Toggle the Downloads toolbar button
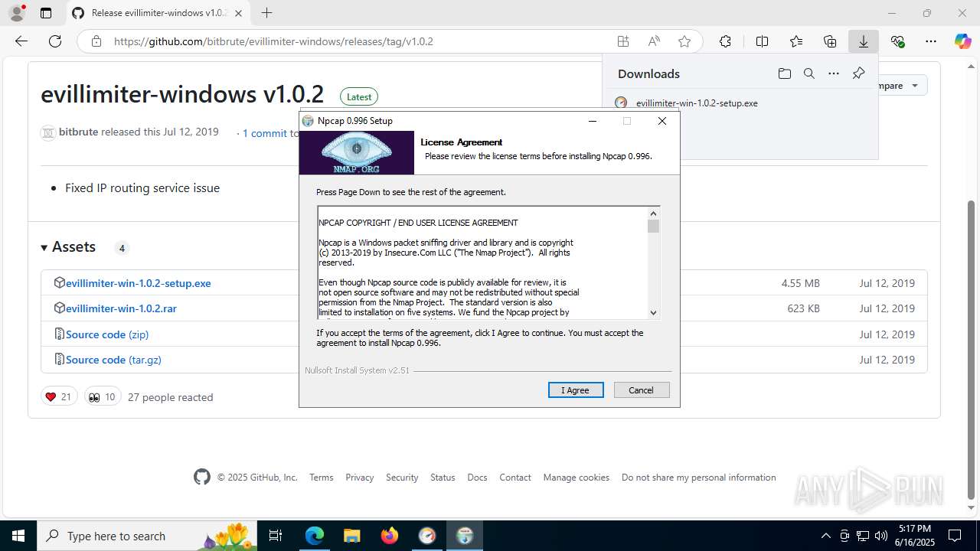 click(x=864, y=41)
